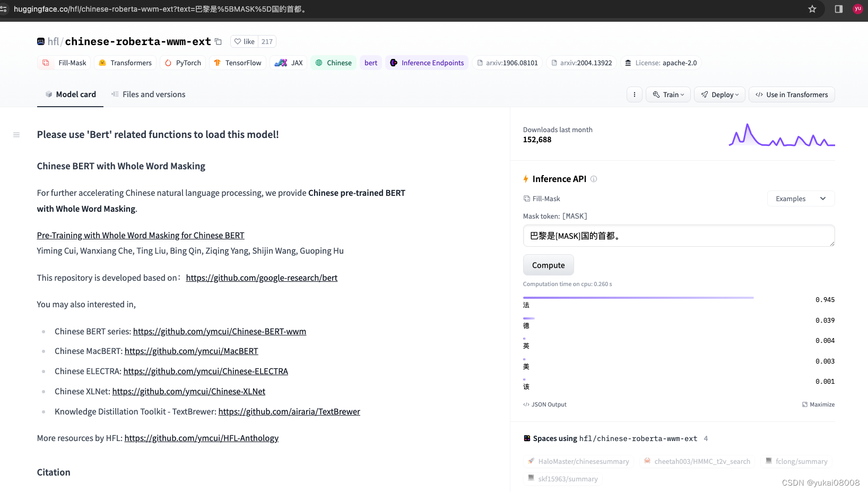Open cheetah003/HMMC_t2v_search space

[697, 461]
